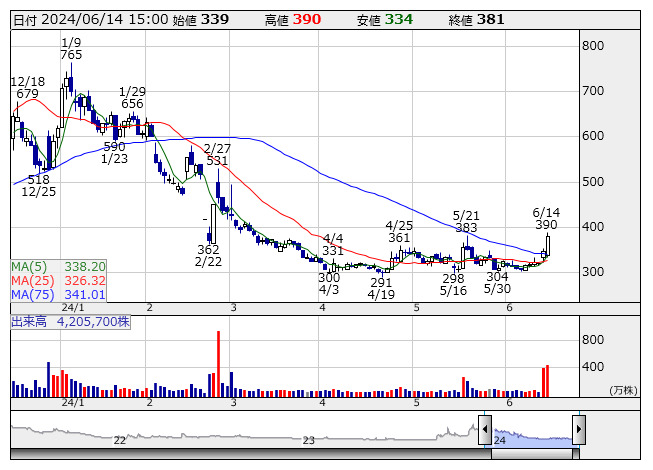Click the 362 2/22 low label
Image resolution: width=653 pixels, height=470 pixels.
(x=208, y=256)
